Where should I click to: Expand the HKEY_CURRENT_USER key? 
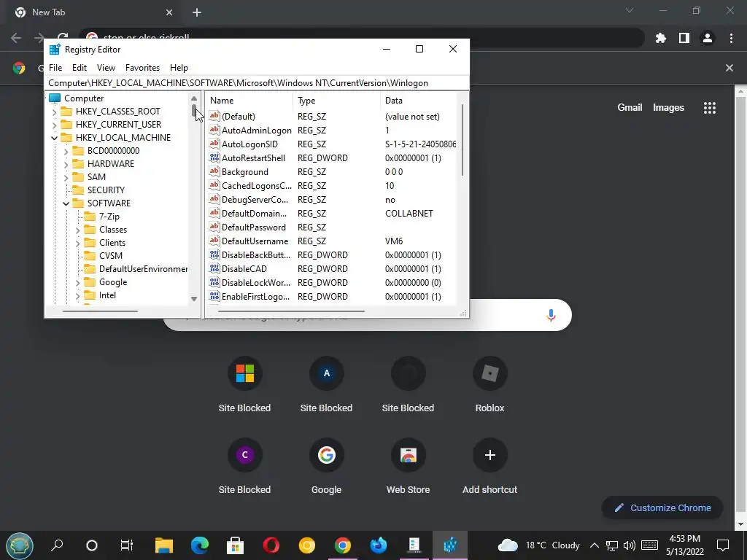click(54, 125)
